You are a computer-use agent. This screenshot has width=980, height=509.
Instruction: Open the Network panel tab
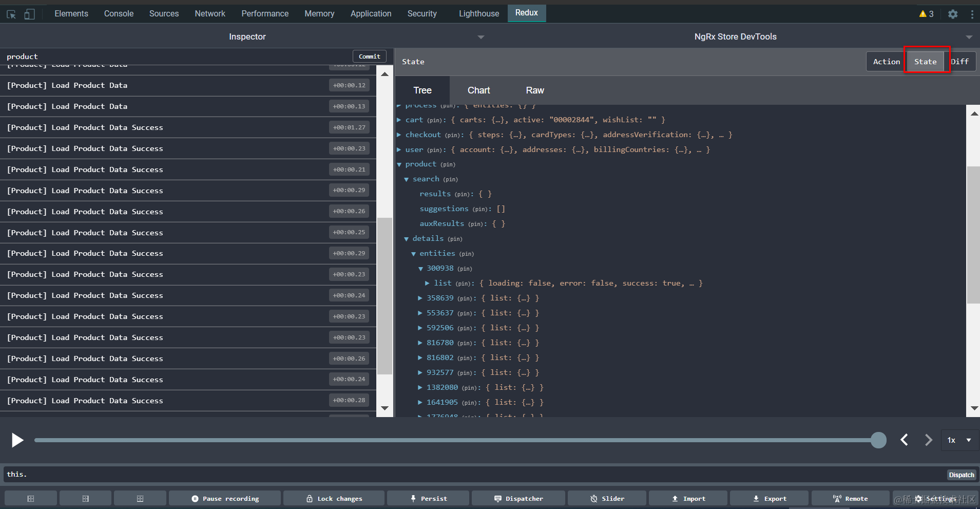pyautogui.click(x=210, y=14)
